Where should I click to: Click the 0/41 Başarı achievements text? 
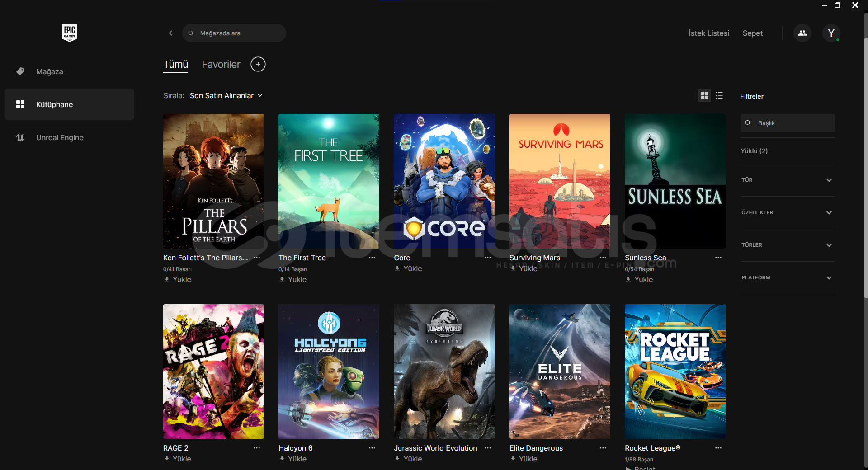[177, 269]
